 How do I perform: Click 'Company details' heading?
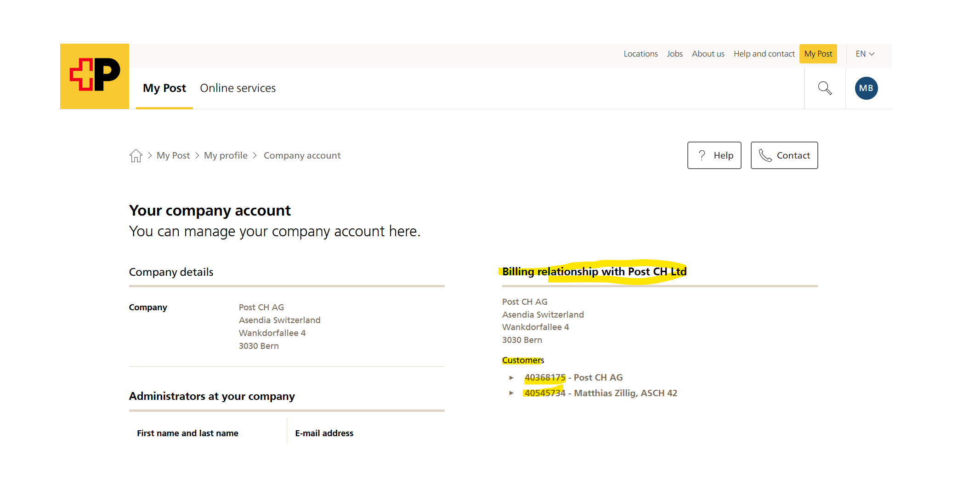(x=171, y=272)
